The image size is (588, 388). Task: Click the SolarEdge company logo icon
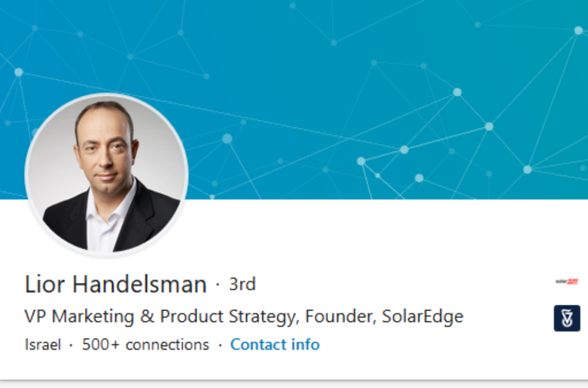click(x=567, y=281)
